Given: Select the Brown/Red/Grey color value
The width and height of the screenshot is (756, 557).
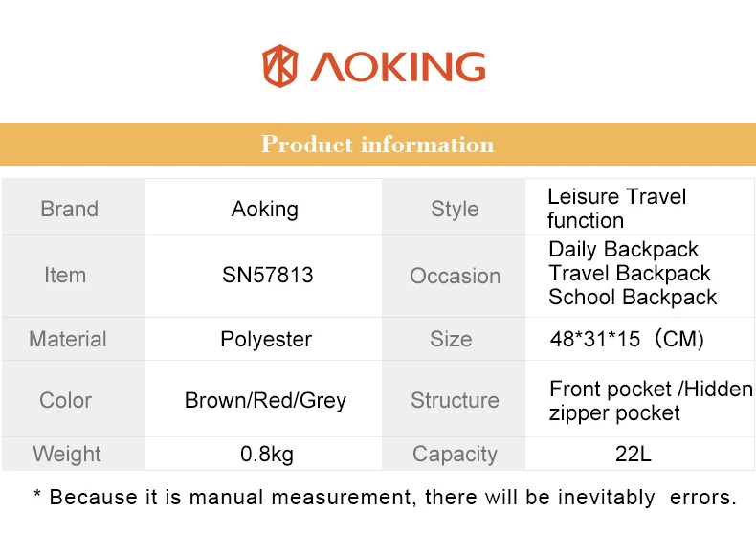Looking at the screenshot, I should click(265, 401).
